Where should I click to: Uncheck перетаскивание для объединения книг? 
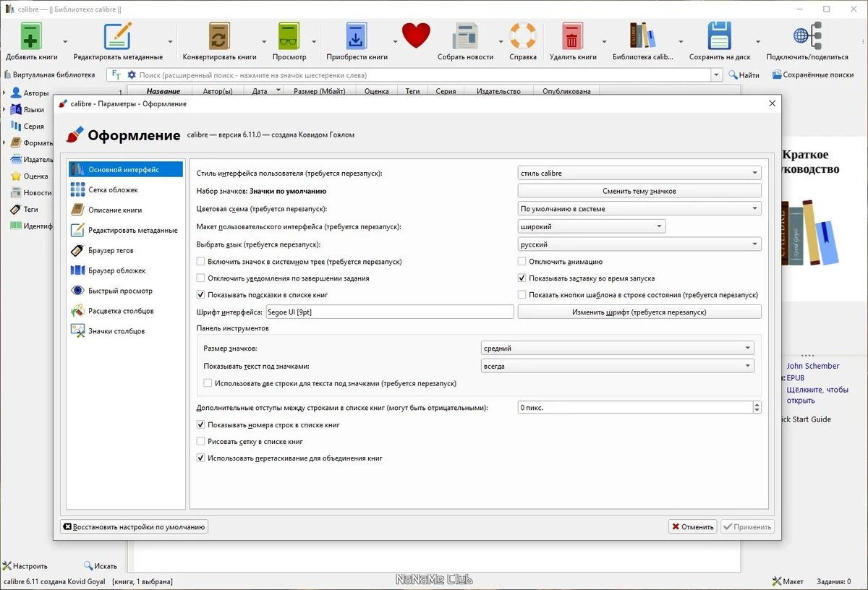[201, 458]
